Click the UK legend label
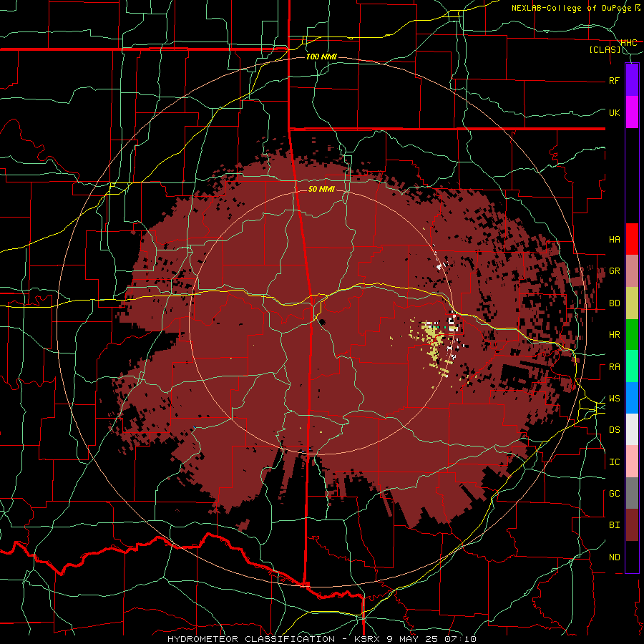 tap(614, 113)
